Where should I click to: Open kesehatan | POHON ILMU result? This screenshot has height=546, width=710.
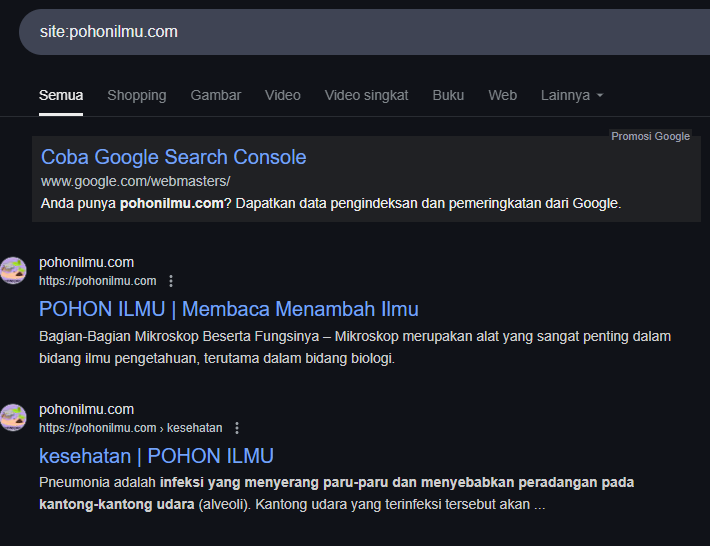tap(156, 456)
